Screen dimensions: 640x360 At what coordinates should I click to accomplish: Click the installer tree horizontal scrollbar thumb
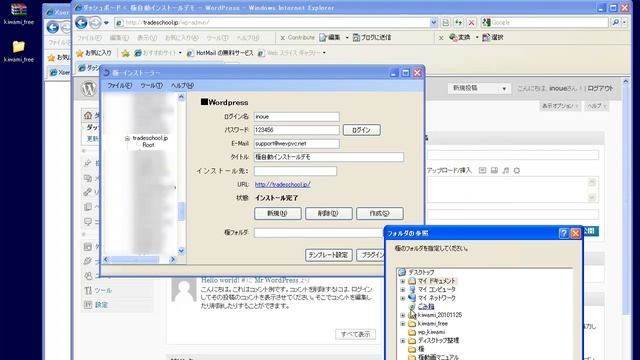tap(135, 259)
